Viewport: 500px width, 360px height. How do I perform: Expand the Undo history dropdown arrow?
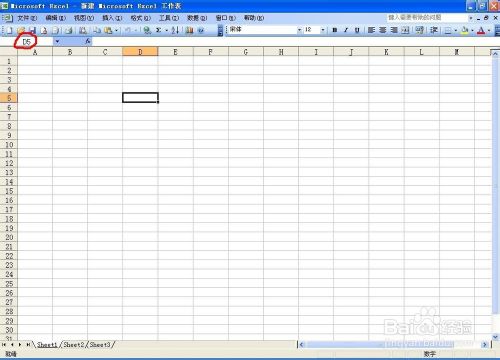coord(136,30)
